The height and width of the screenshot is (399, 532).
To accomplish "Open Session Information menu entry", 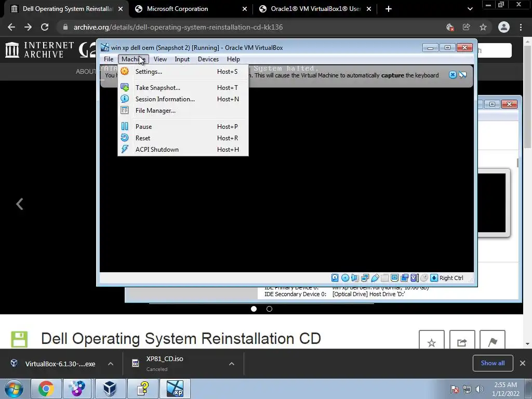I will [x=183, y=99].
